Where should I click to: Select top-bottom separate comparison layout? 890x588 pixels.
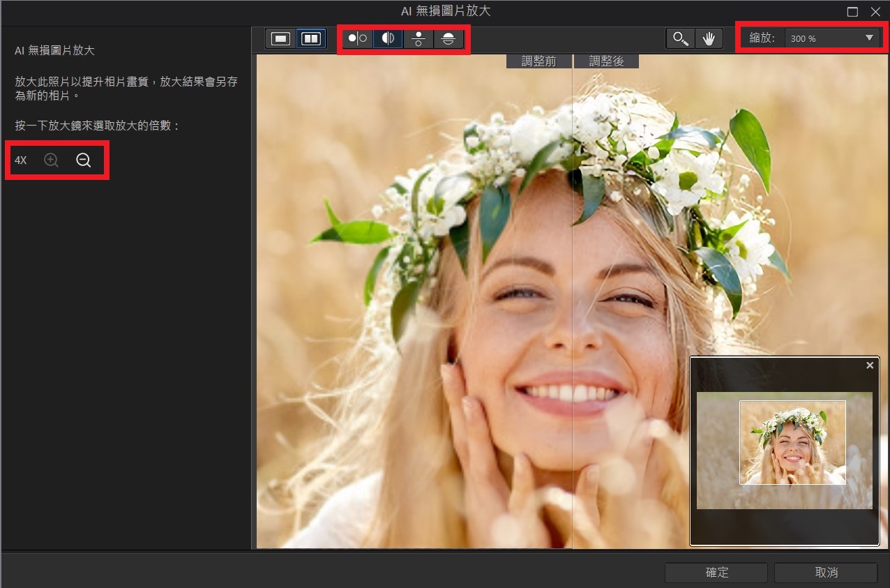click(418, 39)
